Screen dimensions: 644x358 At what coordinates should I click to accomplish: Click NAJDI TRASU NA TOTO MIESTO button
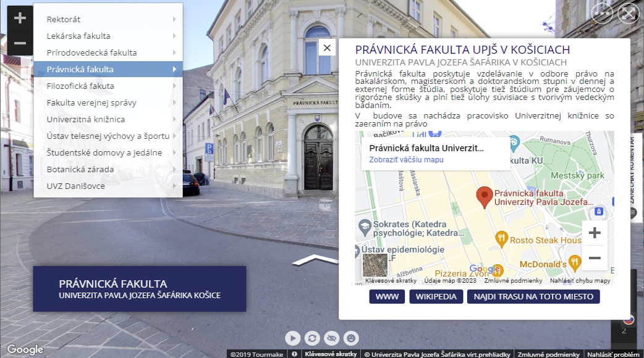point(533,296)
